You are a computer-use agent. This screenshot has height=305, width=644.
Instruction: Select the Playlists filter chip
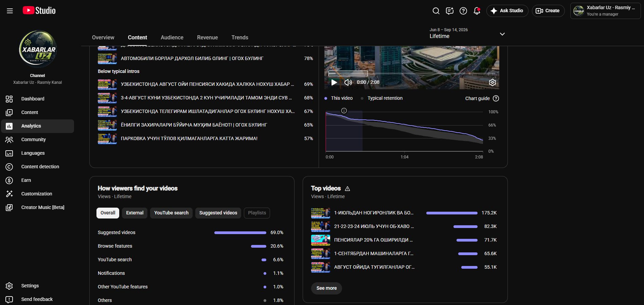pyautogui.click(x=257, y=213)
